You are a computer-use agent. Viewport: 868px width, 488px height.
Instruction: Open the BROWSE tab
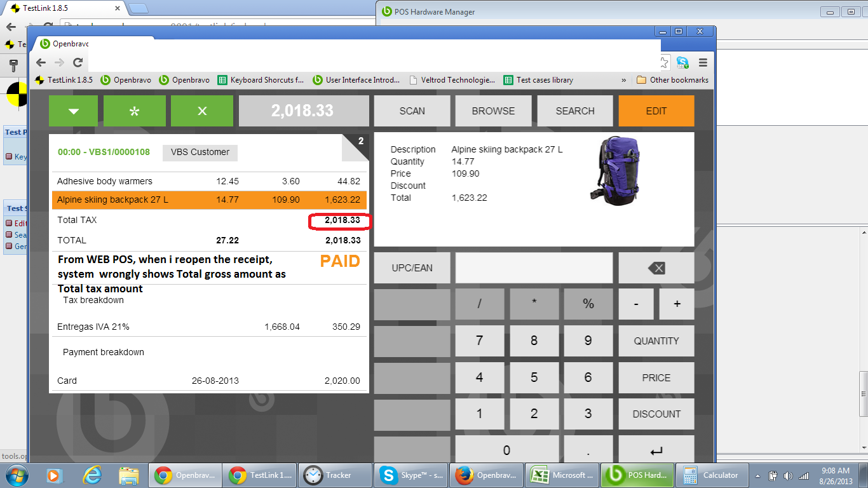tap(493, 111)
